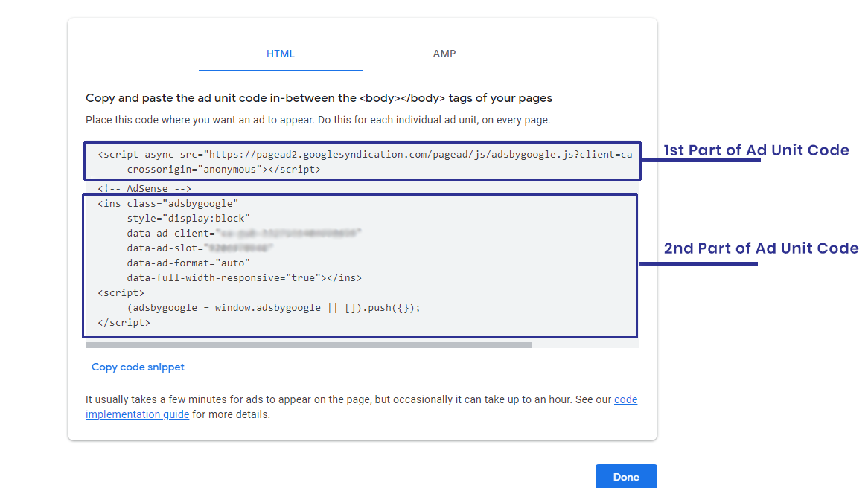Click the data-ad-slot code line
Screen dimensions: 868x488
(200, 248)
